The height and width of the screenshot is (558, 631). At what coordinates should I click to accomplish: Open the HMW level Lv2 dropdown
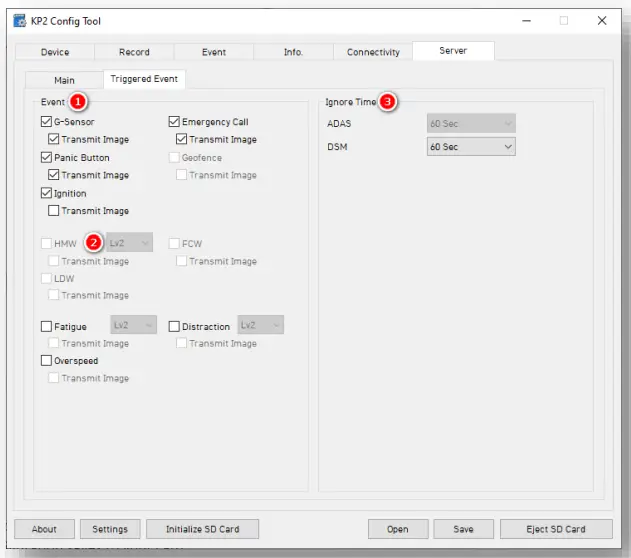pos(129,243)
